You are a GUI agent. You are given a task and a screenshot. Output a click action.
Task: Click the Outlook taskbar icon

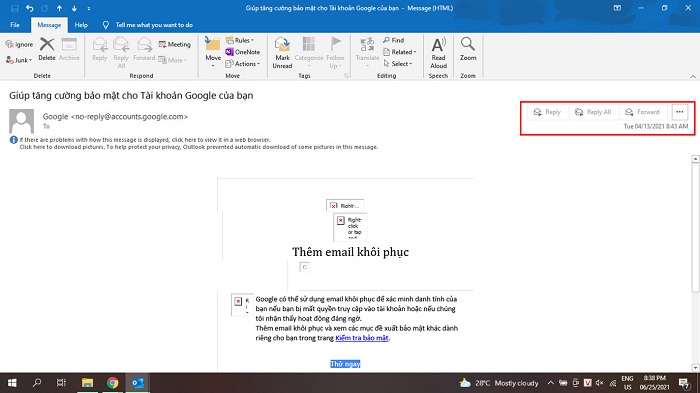click(x=138, y=383)
